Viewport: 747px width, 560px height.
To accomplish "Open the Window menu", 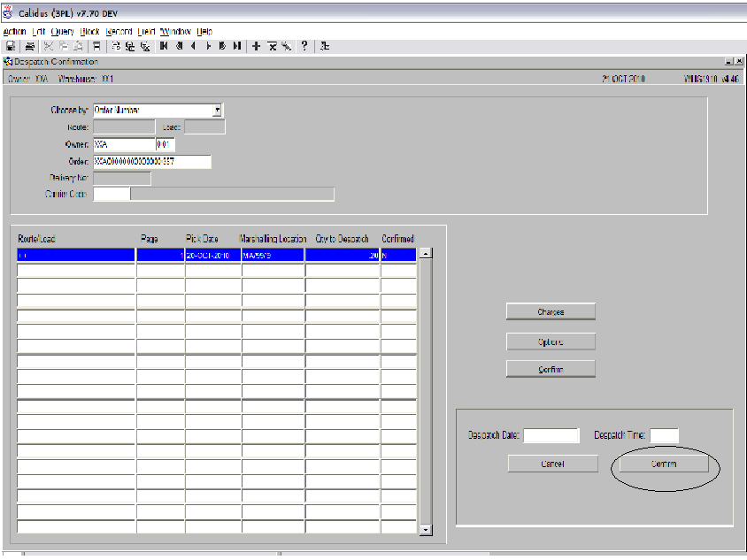I will coord(175,32).
